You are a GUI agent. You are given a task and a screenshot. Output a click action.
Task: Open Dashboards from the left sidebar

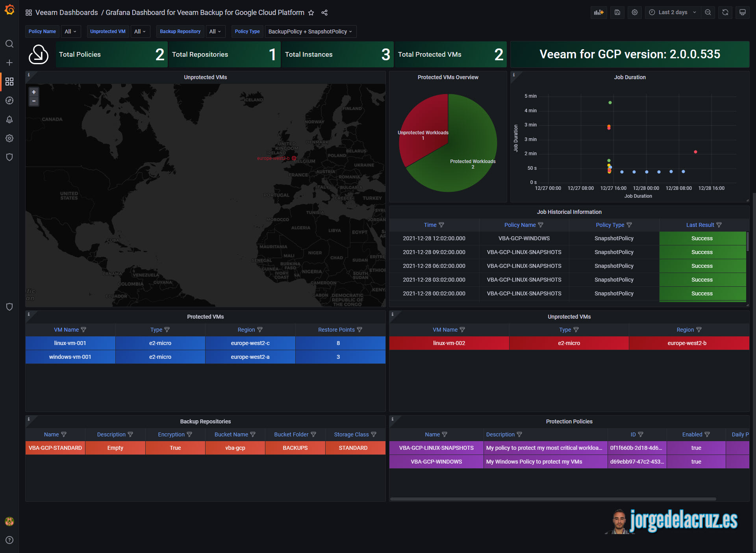click(x=9, y=82)
